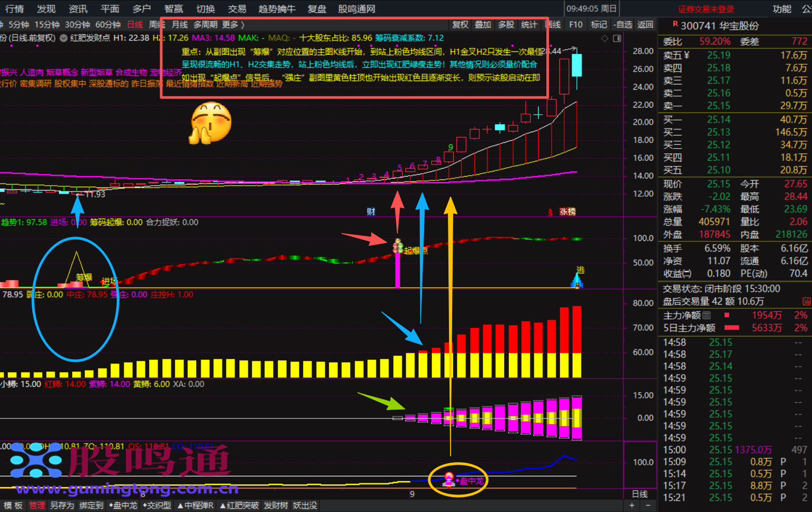
Task: Open the 功能 menu at top right
Action: click(782, 9)
